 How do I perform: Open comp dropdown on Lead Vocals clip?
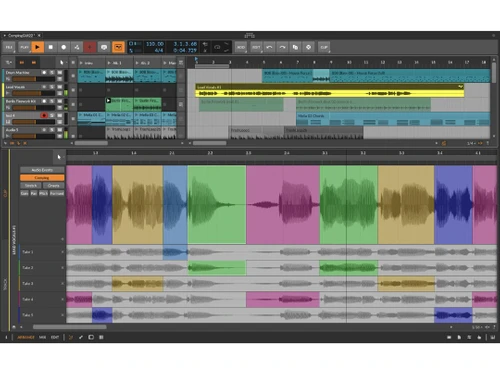coord(460,87)
